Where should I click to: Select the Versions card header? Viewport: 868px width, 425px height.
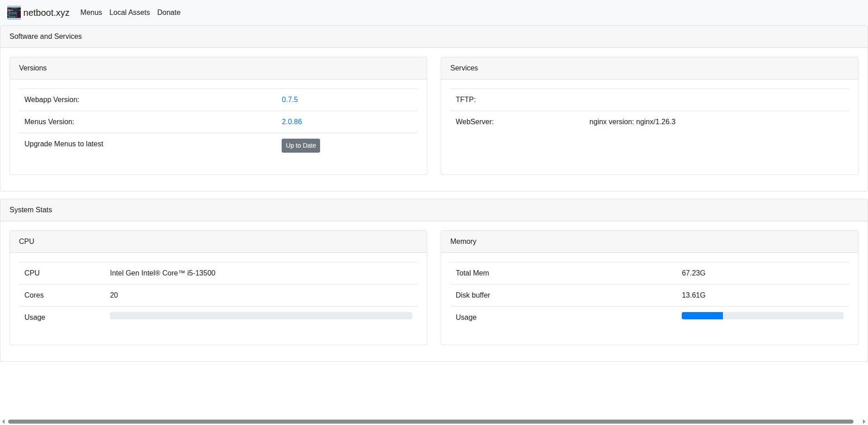(x=218, y=68)
